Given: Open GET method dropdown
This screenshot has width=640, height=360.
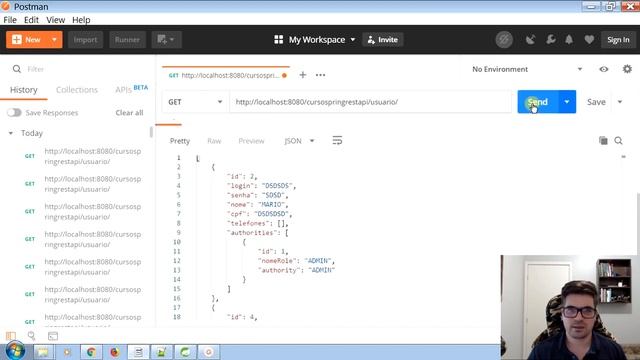Looking at the screenshot, I should coord(195,102).
